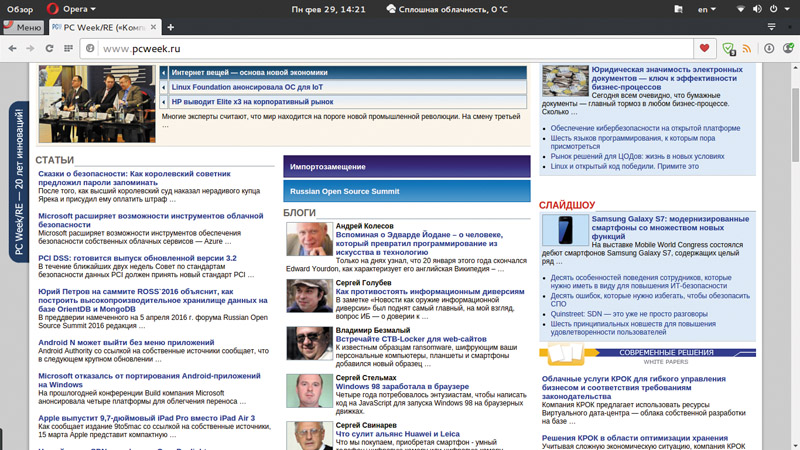The width and height of the screenshot is (800, 450).
Task: Click Samsung Galaxy S7 phone thumbnail
Action: (565, 230)
